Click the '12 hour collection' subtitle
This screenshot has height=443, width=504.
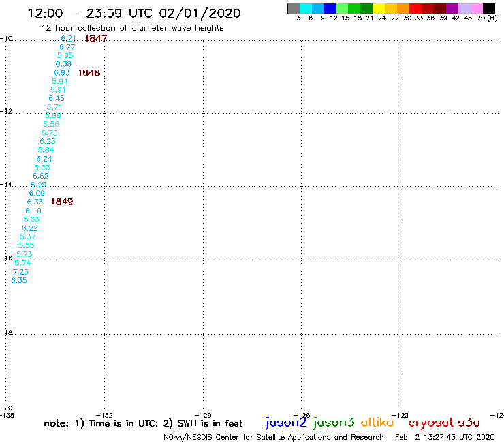132,28
